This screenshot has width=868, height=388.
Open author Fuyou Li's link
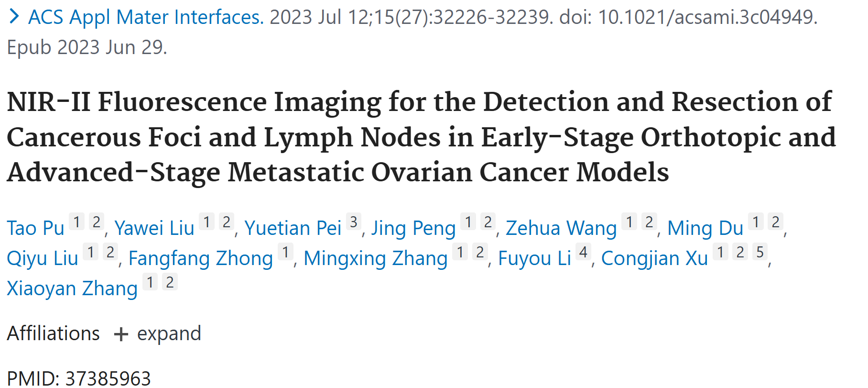[x=534, y=258]
